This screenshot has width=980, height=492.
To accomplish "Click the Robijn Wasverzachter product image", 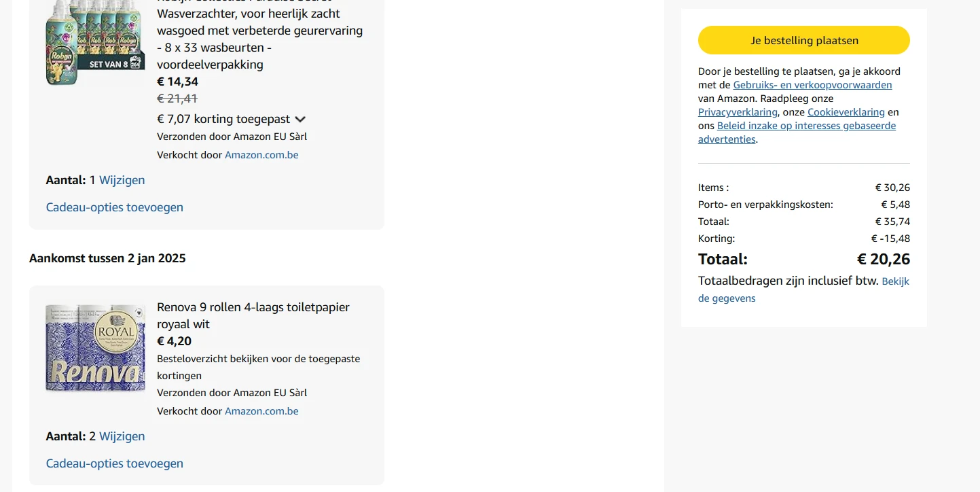I will click(95, 42).
